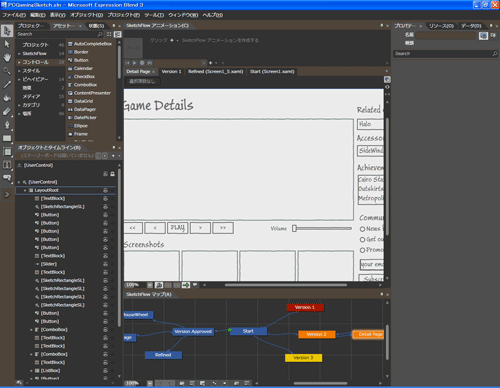Click the Calendar asset icon

click(x=70, y=68)
